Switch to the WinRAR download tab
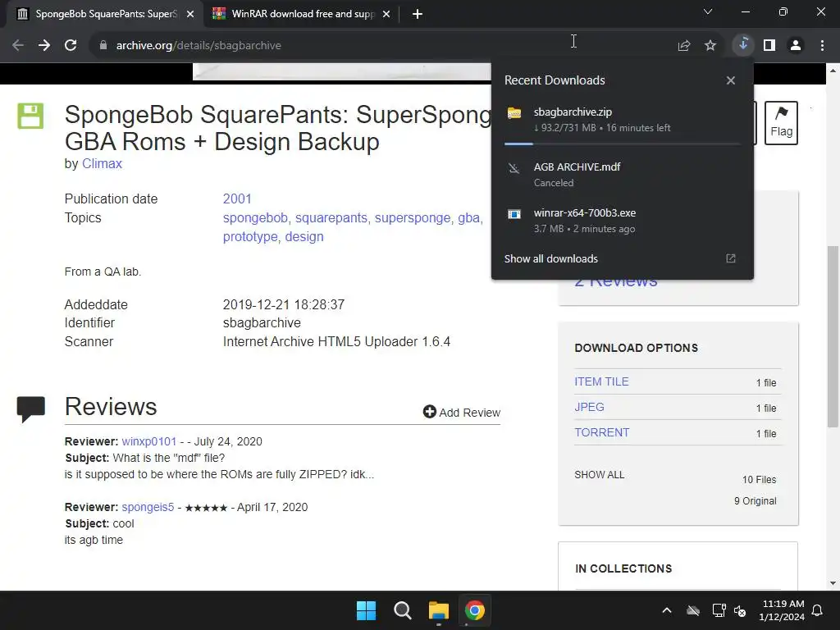This screenshot has height=630, width=840. pyautogui.click(x=300, y=15)
